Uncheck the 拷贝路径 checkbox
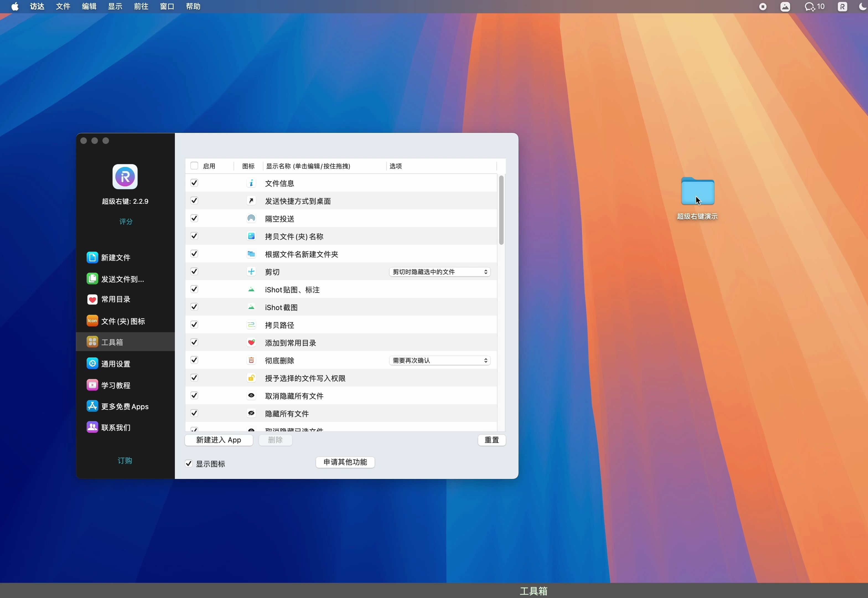Screen dimensions: 868x598 194,324
